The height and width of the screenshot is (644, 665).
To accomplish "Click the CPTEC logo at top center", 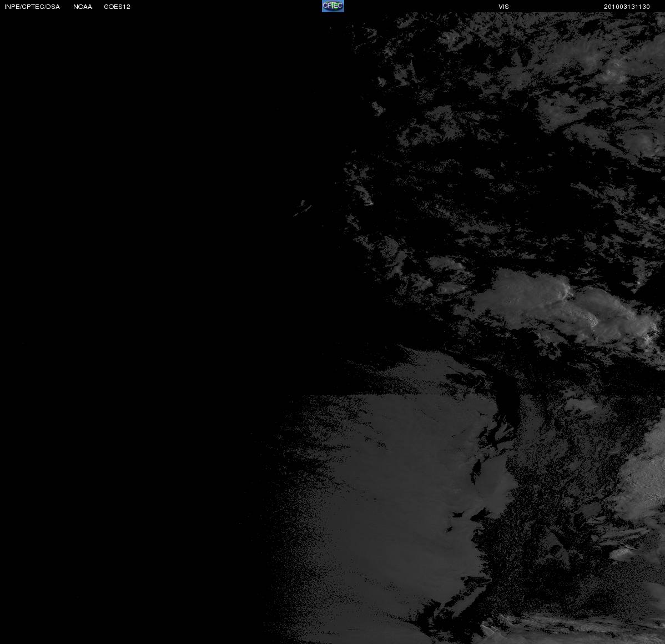I will coord(333,6).
